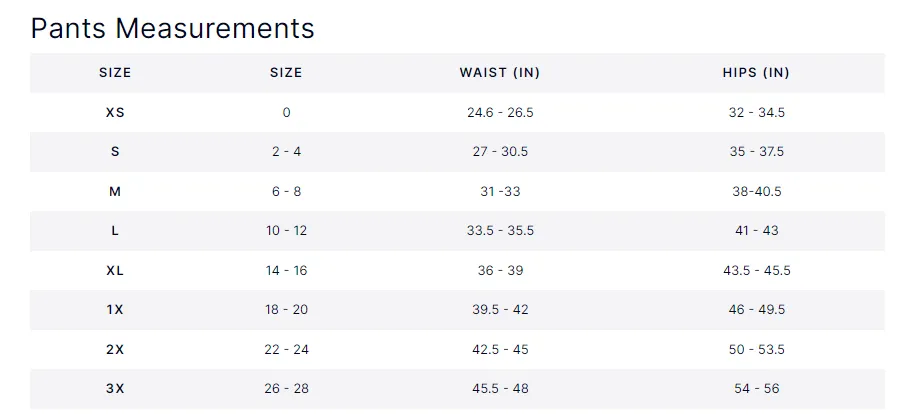Select the XS size row label
Viewport: 919px width, 414px height.
(115, 113)
